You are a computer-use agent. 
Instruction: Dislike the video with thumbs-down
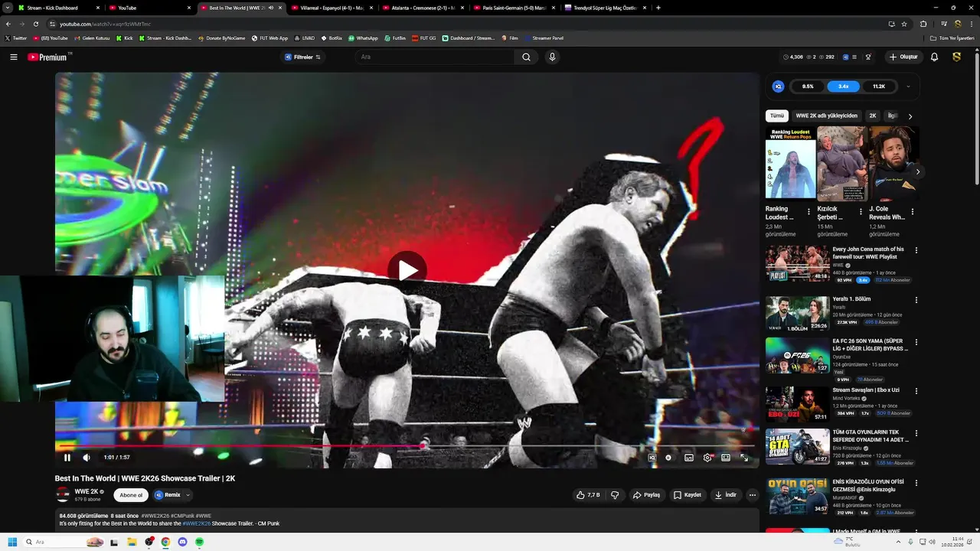click(x=615, y=495)
